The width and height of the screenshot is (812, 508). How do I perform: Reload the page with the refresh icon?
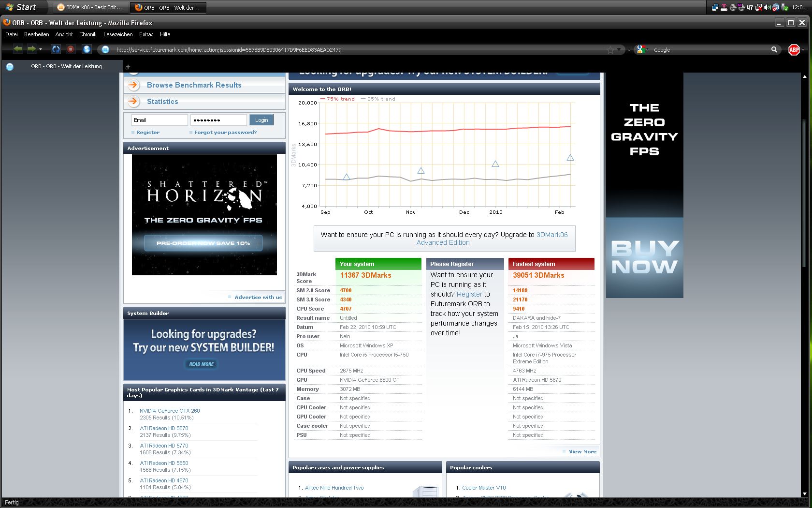56,49
